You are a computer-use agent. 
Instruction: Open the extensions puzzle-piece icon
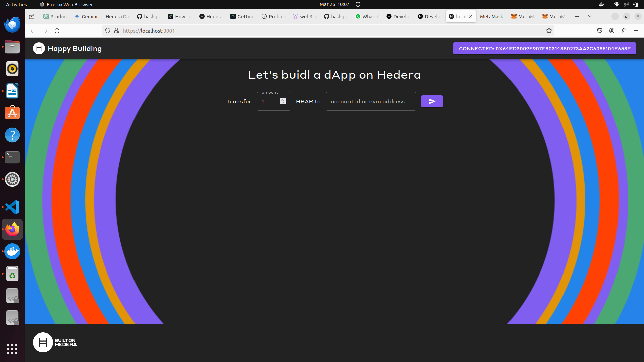[x=624, y=31]
